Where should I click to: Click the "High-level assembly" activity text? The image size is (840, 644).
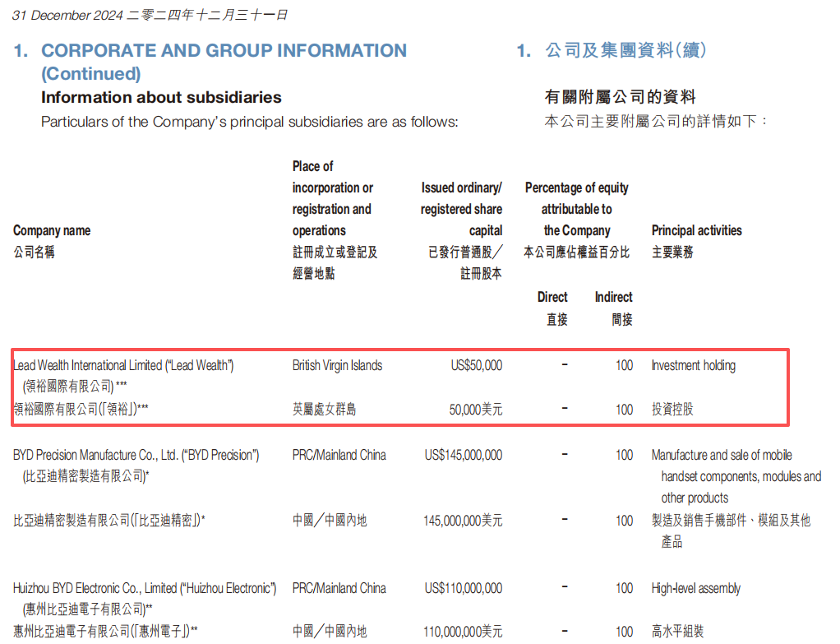pos(696,588)
